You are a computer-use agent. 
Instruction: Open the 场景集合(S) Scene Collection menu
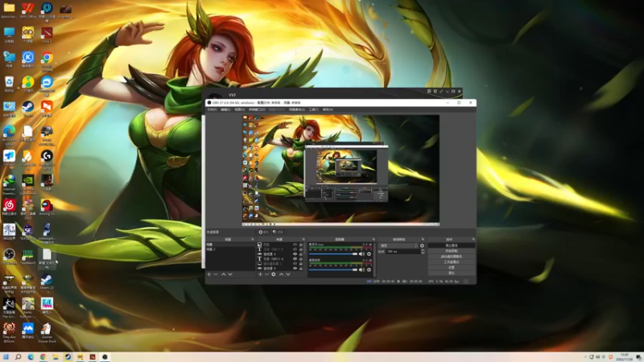tap(296, 109)
